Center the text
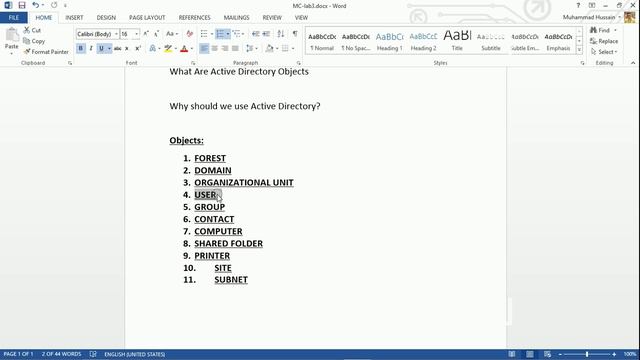640x360 pixels. (214, 49)
